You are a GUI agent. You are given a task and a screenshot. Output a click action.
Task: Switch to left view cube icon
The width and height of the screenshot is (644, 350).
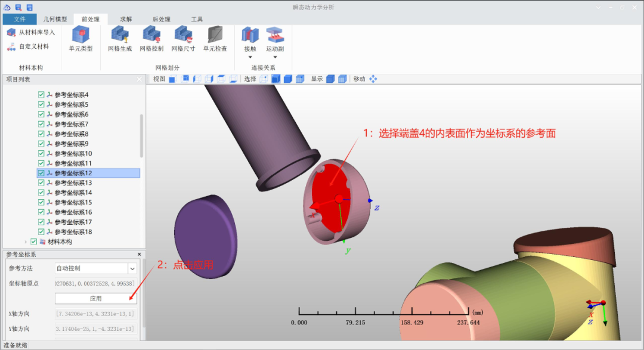197,79
